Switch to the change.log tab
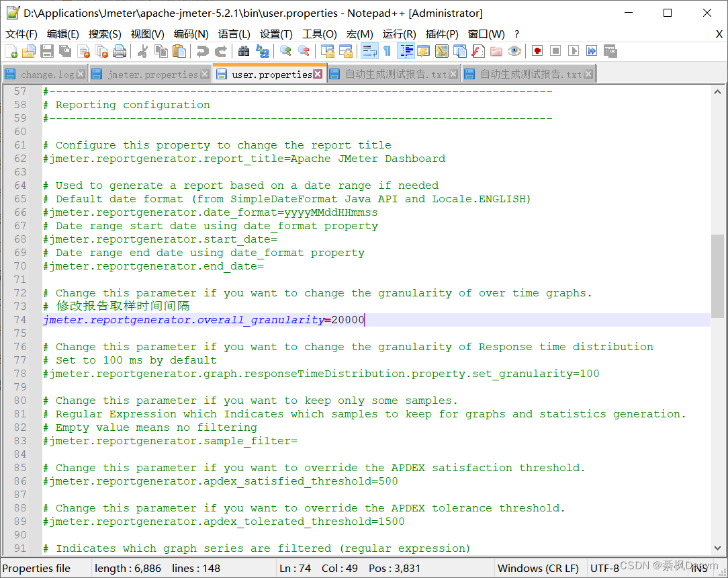The width and height of the screenshot is (728, 578). [44, 75]
